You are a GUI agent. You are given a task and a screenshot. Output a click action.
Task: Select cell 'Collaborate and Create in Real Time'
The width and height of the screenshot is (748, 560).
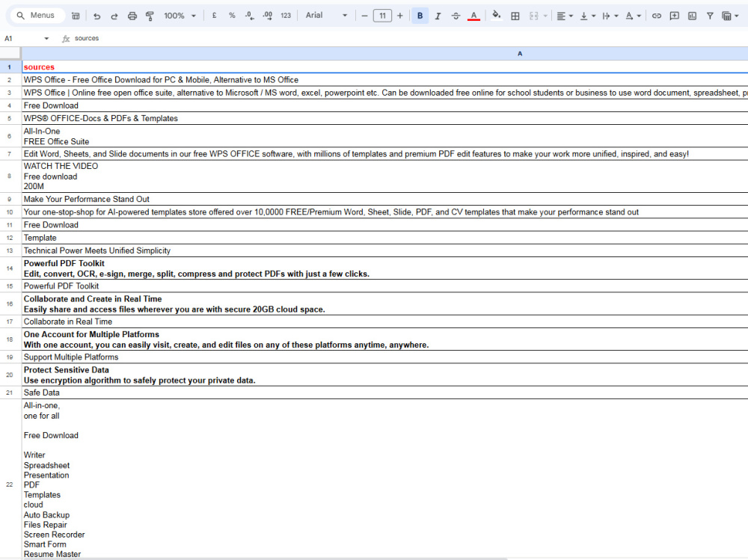[x=384, y=304]
